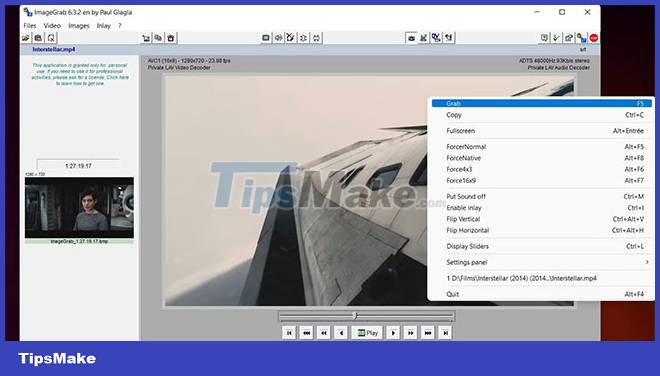
Task: Click the overlapping-pages copy icon in toolbar
Action: click(x=158, y=38)
